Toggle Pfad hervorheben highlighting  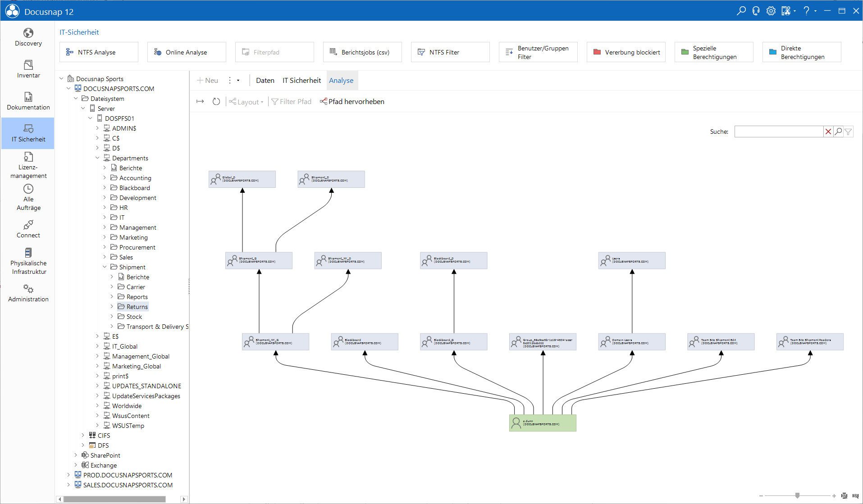click(x=352, y=102)
